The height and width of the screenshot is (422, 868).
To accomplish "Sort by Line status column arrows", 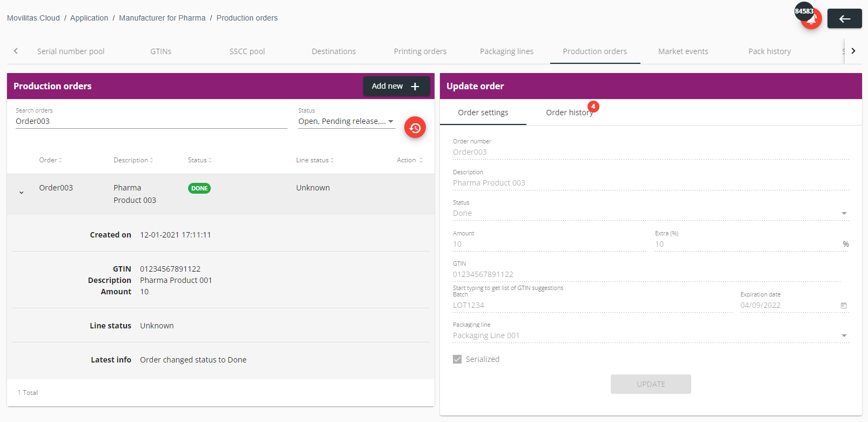I will pos(332,160).
